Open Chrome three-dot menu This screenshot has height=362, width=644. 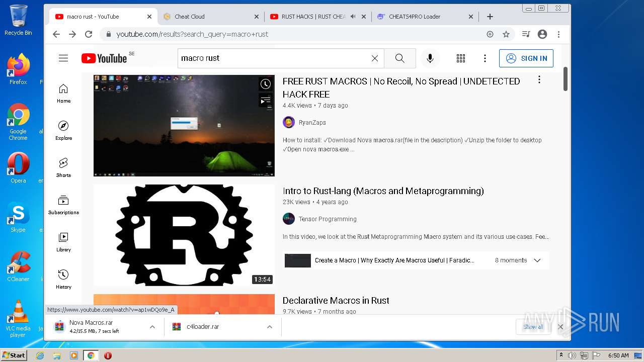coord(558,34)
